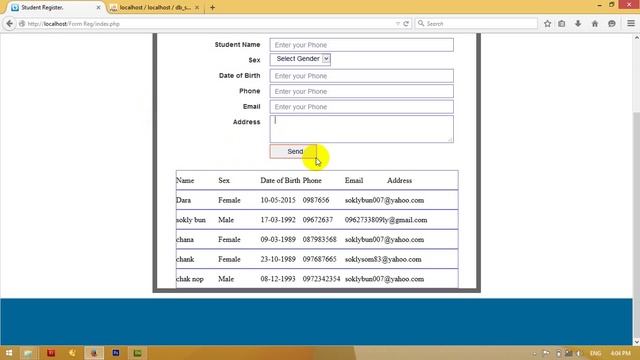The height and width of the screenshot is (360, 640).
Task: Open Dreamweaver from the taskbar
Action: pos(138,353)
